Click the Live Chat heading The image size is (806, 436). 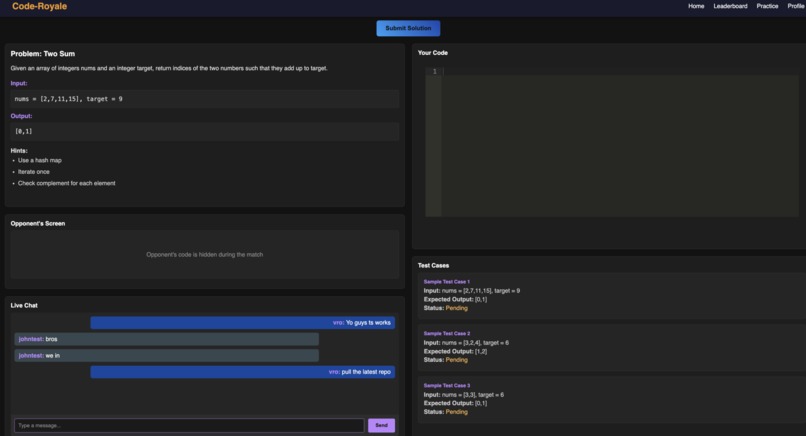coord(24,305)
